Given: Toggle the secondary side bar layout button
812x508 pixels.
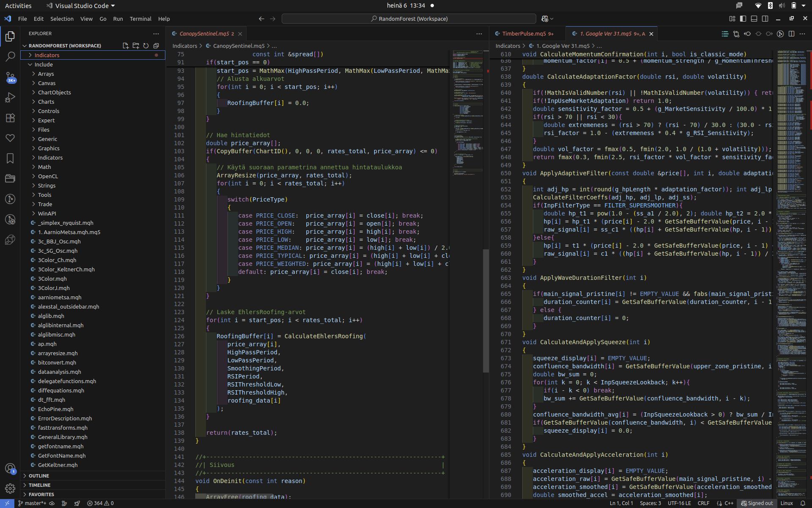Looking at the screenshot, I should point(765,19).
